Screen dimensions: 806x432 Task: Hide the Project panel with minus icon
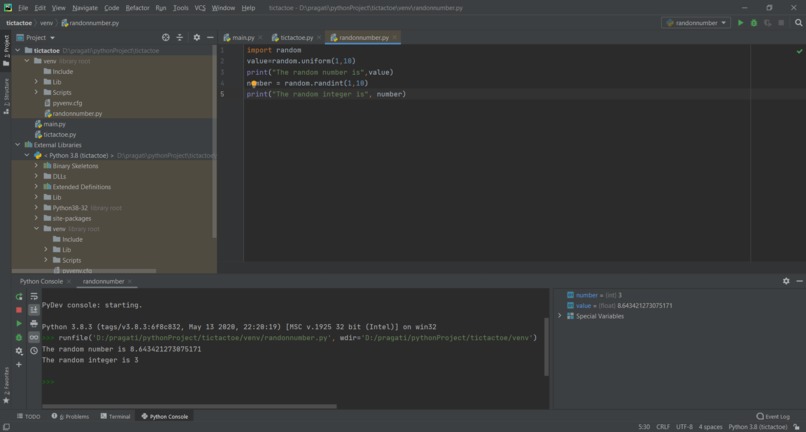tap(210, 38)
